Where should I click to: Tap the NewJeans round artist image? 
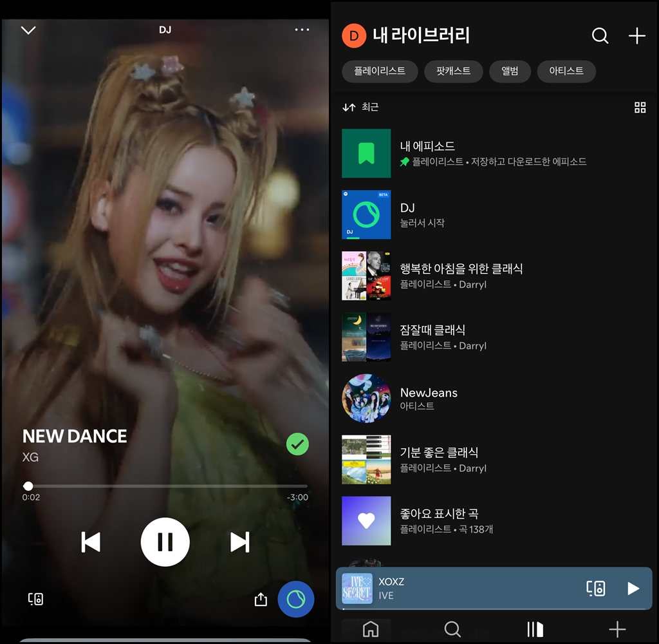click(x=366, y=399)
